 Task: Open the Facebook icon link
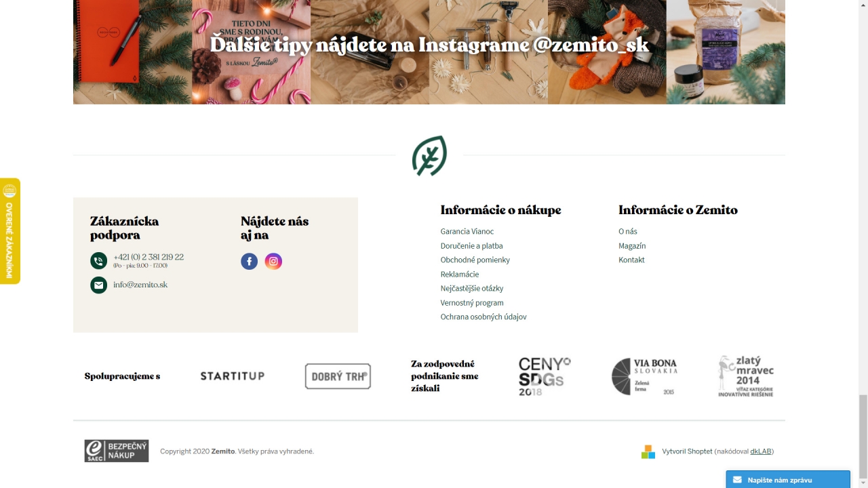(x=249, y=261)
